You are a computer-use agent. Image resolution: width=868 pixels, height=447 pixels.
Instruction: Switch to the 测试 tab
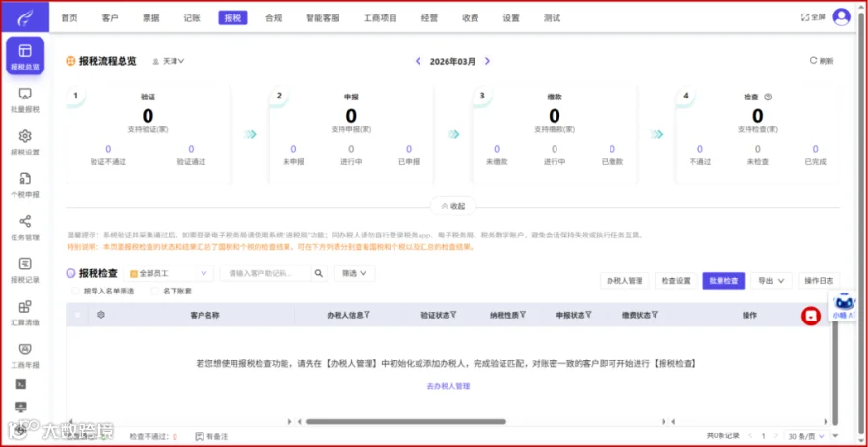tap(552, 17)
